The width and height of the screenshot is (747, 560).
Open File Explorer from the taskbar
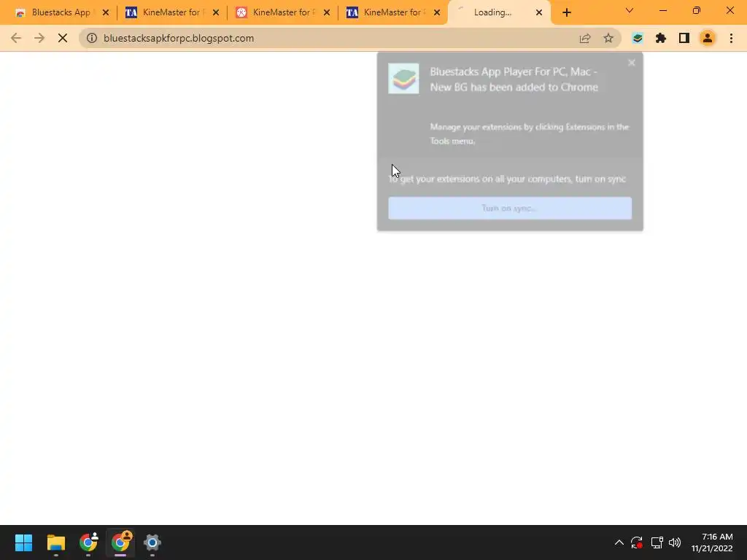click(55, 542)
